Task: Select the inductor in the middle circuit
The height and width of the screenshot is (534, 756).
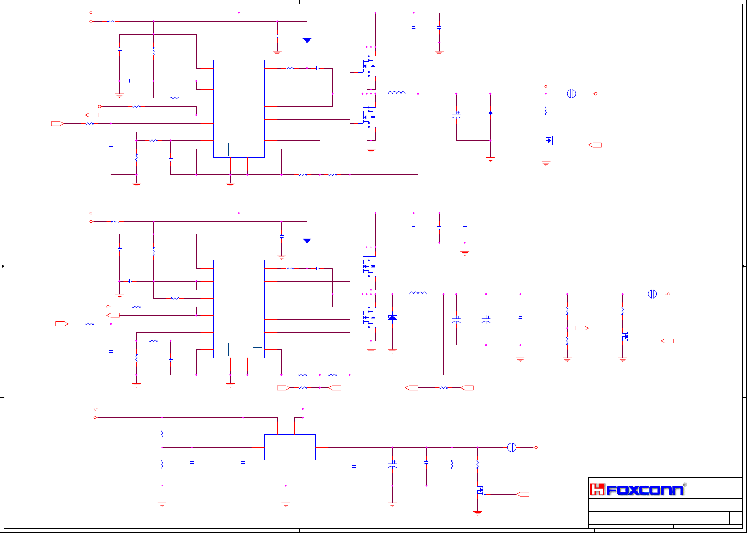Action: [418, 293]
